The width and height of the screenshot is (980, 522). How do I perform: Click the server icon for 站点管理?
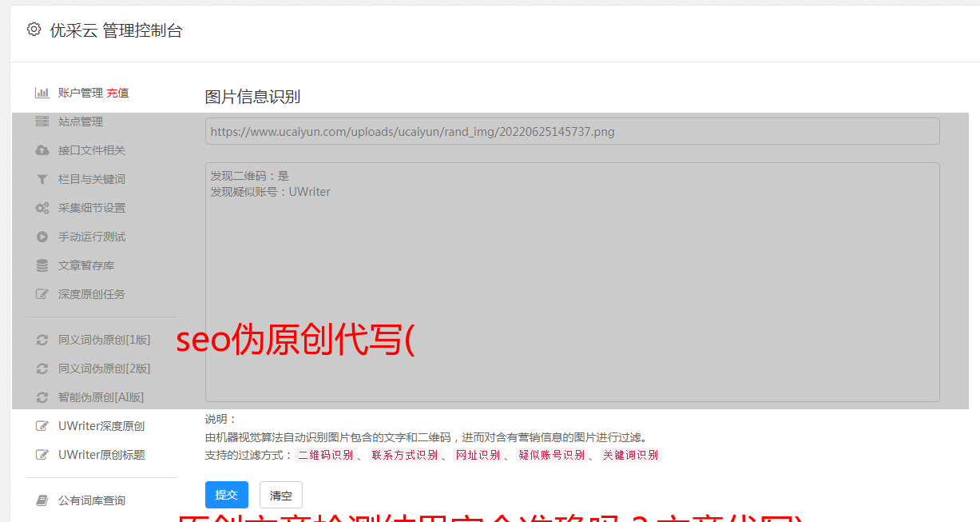pyautogui.click(x=42, y=122)
